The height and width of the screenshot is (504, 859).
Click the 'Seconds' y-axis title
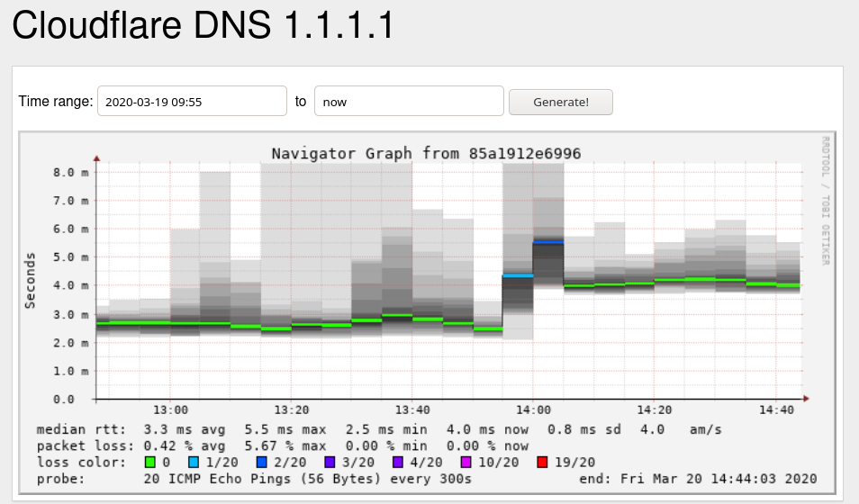pos(30,281)
